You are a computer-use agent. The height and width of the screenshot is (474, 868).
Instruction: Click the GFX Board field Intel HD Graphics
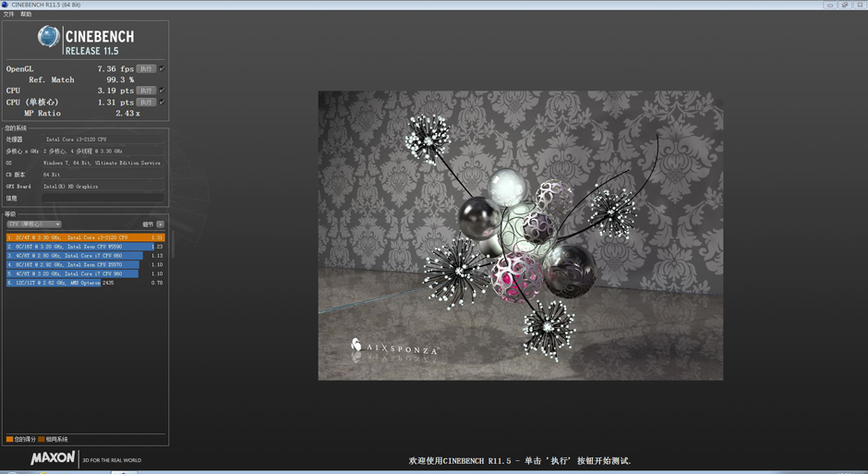[103, 186]
